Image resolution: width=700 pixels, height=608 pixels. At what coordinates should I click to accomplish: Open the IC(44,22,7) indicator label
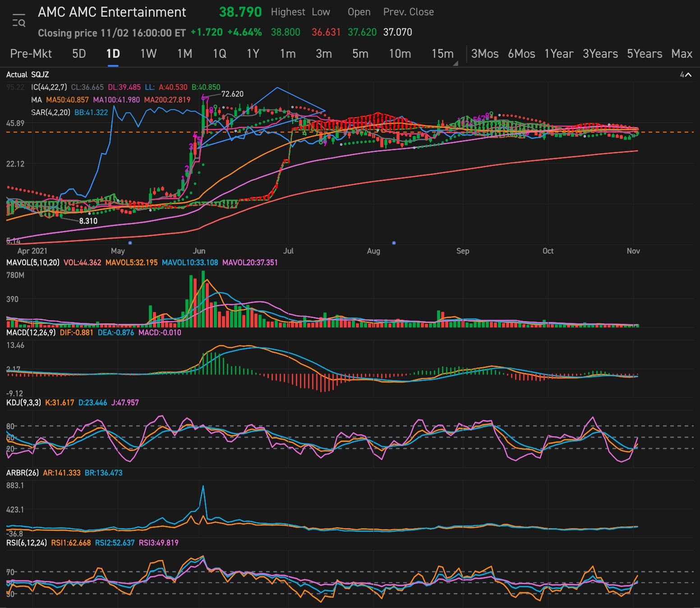click(x=49, y=87)
